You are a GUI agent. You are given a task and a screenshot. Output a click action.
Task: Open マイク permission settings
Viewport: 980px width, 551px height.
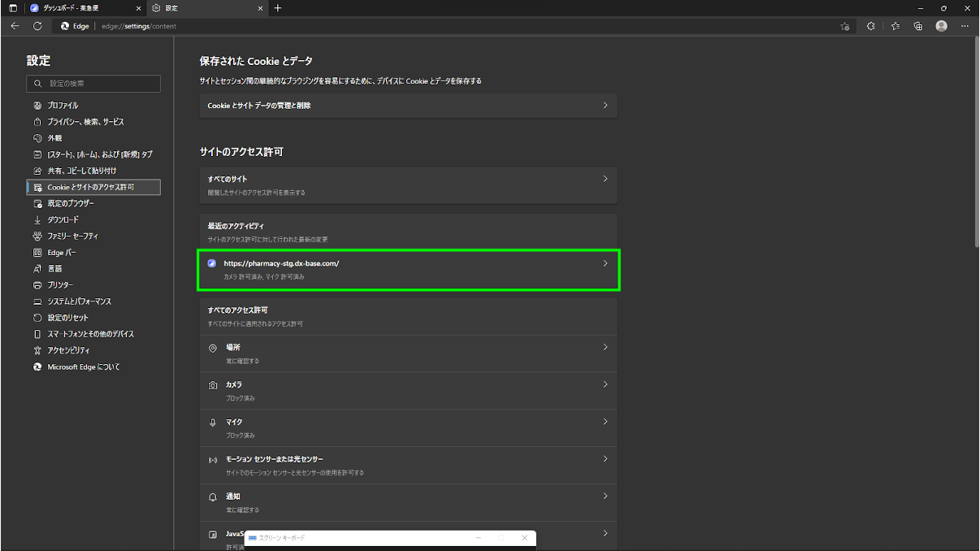[x=408, y=427]
